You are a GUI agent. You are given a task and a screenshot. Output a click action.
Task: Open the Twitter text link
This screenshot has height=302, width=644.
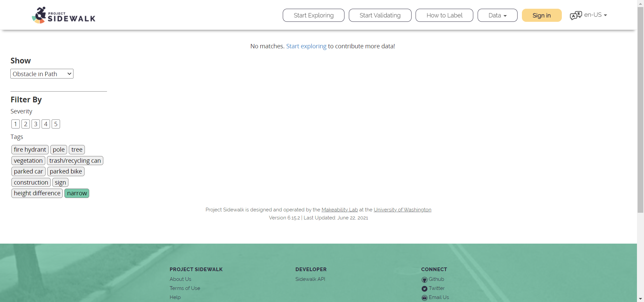(437, 288)
